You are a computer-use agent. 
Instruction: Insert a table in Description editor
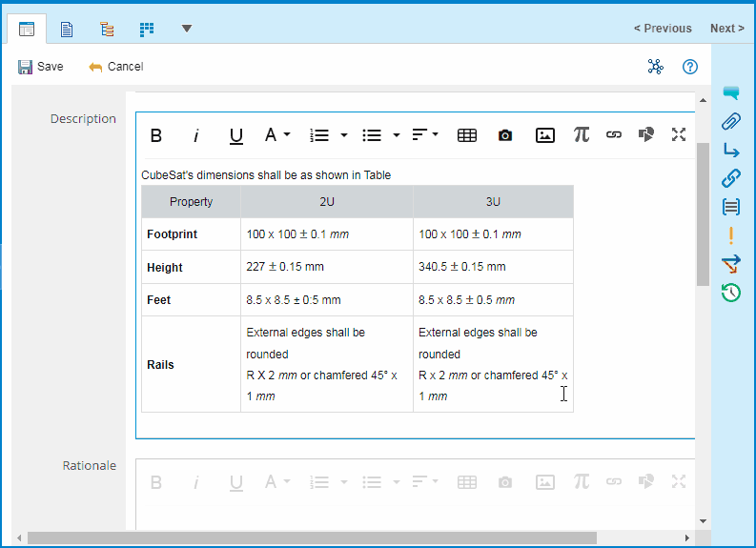[467, 135]
